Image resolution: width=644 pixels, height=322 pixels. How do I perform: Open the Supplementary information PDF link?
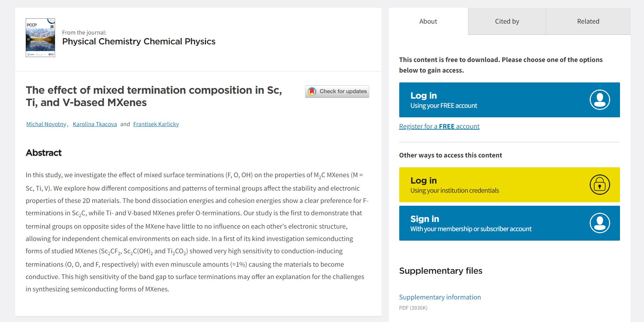440,297
